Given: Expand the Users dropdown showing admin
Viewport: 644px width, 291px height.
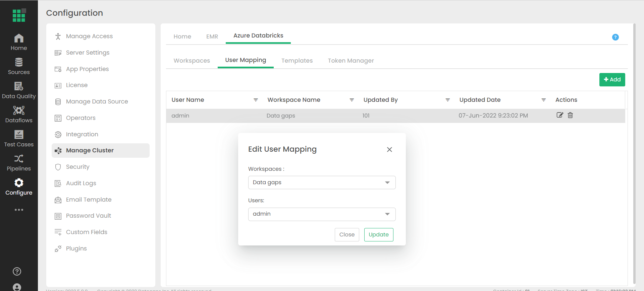Looking at the screenshot, I should pyautogui.click(x=322, y=214).
